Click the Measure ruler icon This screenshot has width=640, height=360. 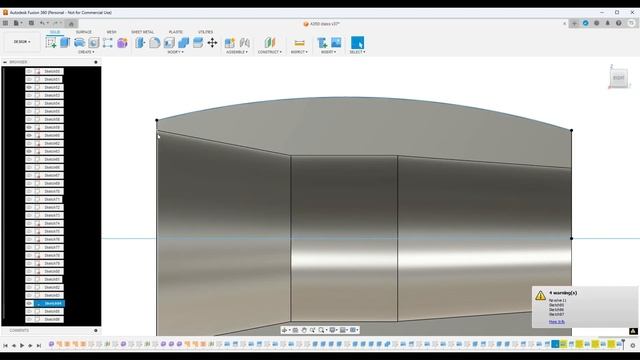[x=299, y=42]
